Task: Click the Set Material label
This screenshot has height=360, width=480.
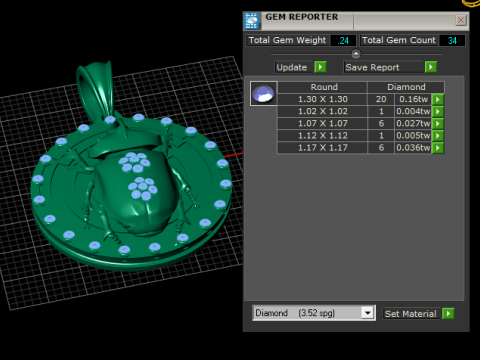Action: click(x=411, y=314)
